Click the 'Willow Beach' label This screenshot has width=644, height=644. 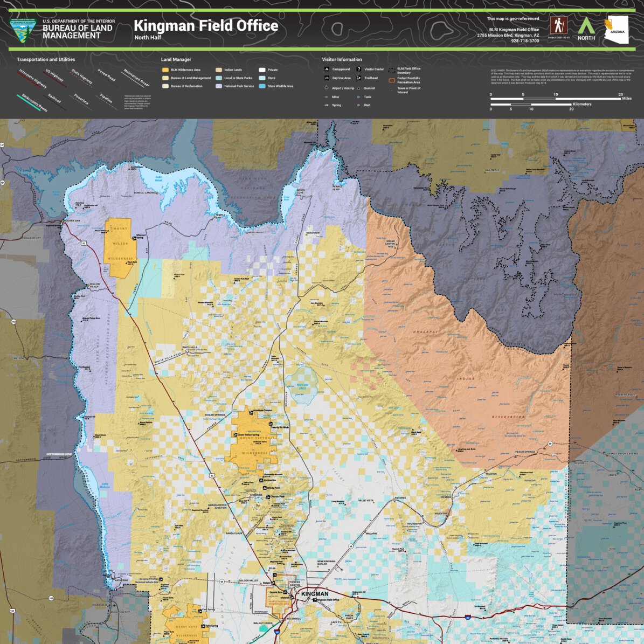coord(94,285)
